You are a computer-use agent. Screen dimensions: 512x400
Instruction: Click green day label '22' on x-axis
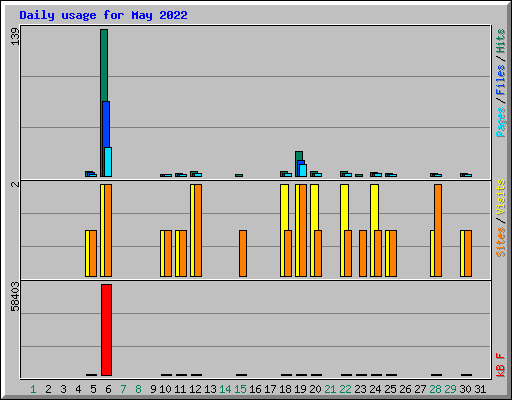pyautogui.click(x=345, y=389)
